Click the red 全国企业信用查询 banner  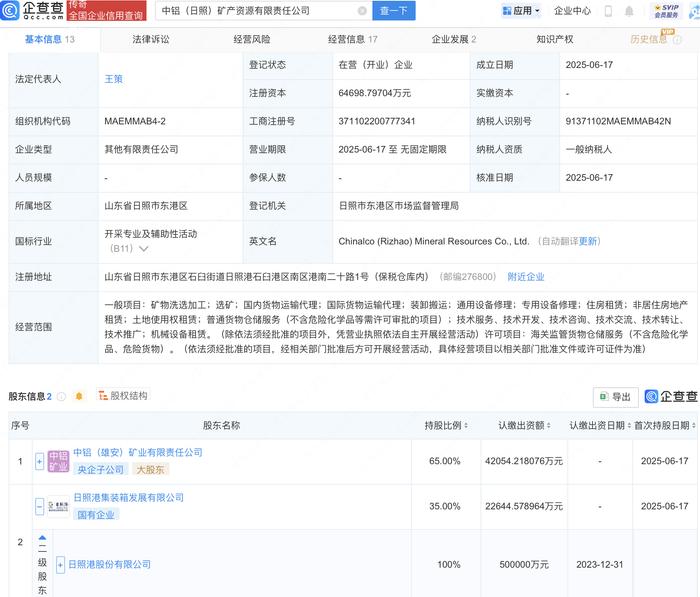pos(107,10)
